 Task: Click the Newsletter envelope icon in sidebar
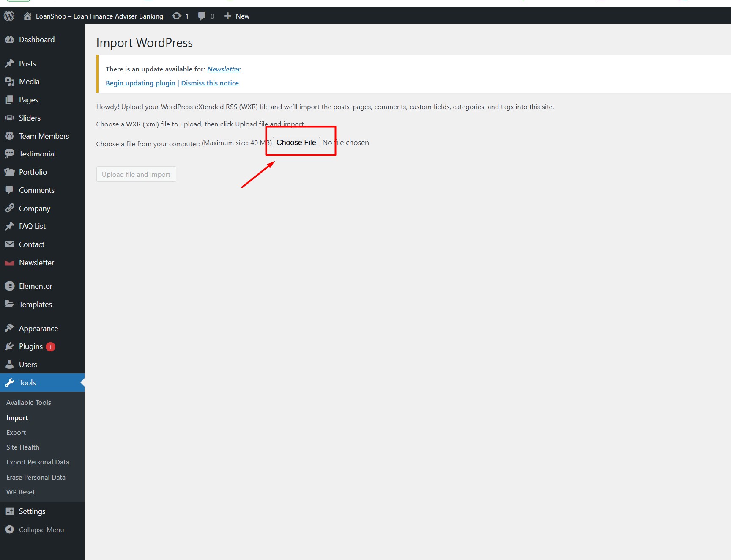point(9,263)
